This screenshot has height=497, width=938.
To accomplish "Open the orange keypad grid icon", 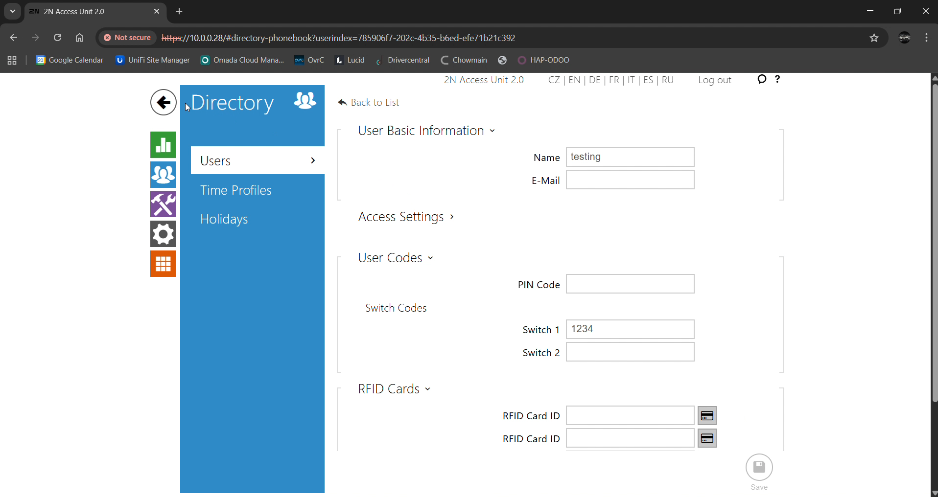I will click(x=163, y=264).
